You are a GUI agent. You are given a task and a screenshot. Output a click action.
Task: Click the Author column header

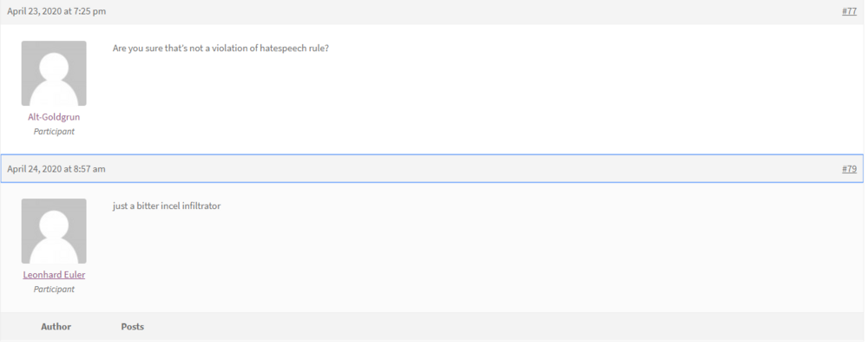[56, 327]
